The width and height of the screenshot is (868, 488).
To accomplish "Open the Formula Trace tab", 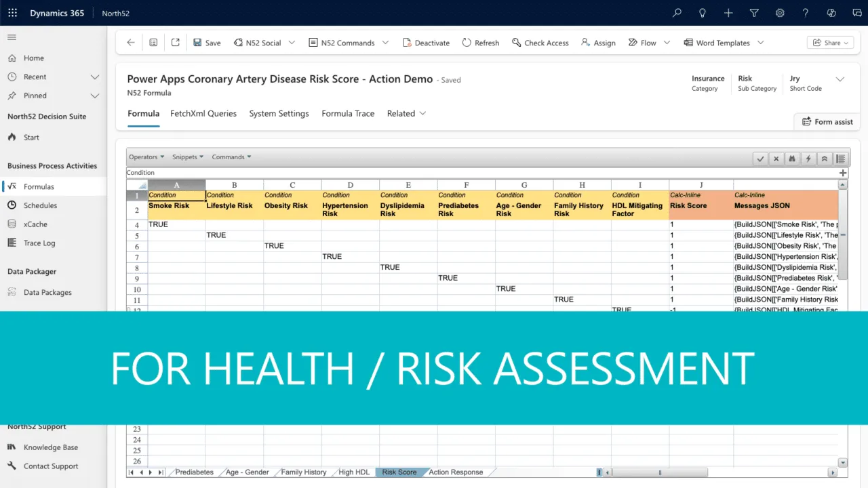I will point(348,113).
